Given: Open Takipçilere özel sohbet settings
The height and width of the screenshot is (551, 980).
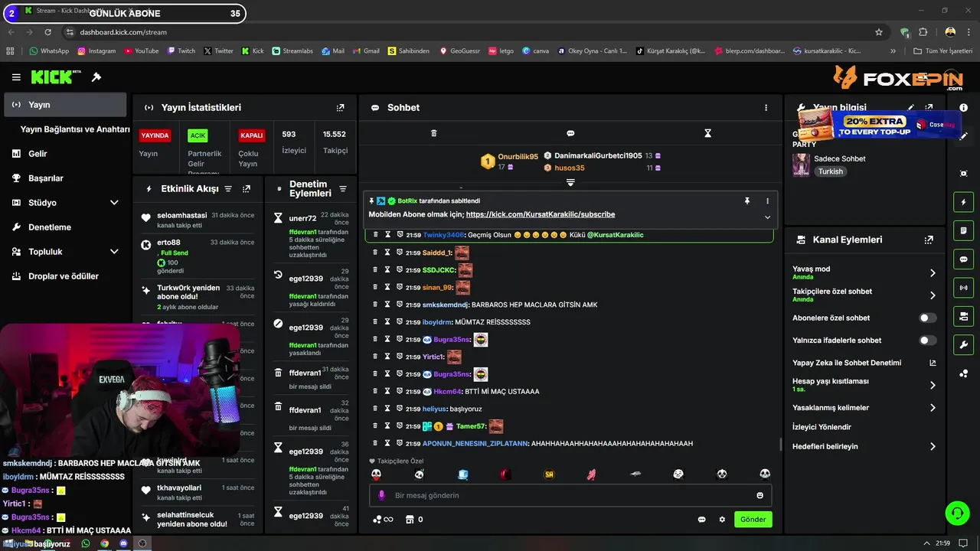Looking at the screenshot, I should 864,295.
